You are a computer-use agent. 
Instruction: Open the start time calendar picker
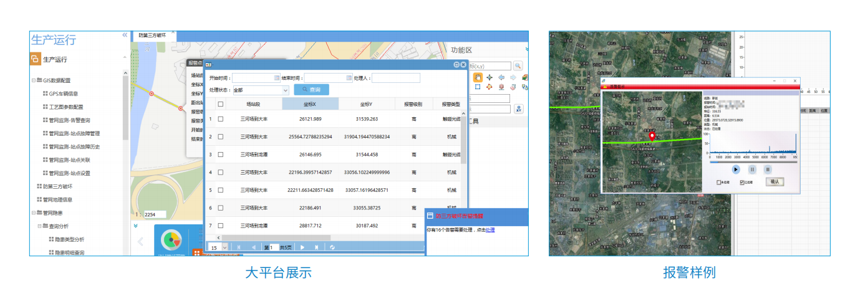coord(277,78)
